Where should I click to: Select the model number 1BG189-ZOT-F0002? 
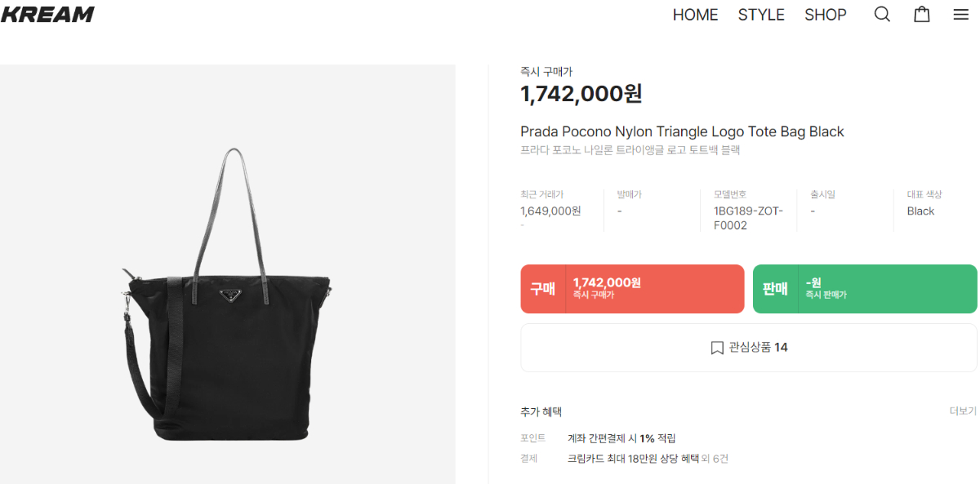(748, 218)
